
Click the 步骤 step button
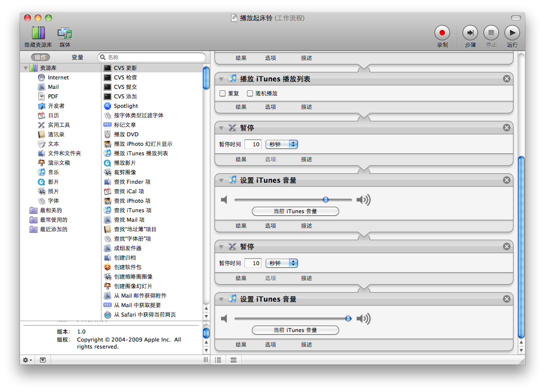point(470,33)
